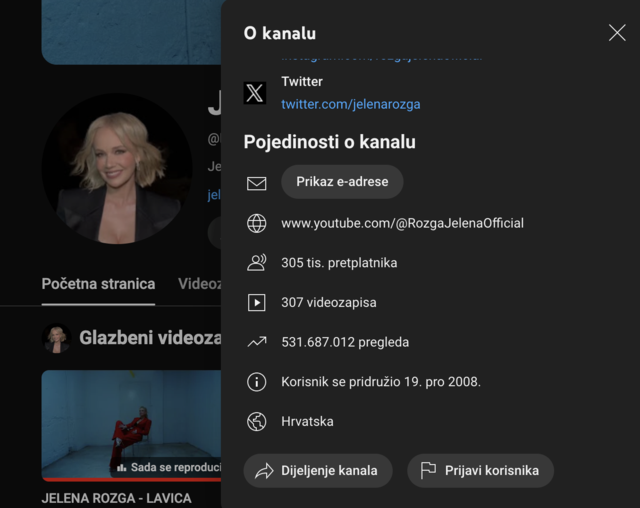Click Dijeljenje kanala share button
640x508 pixels.
coord(318,470)
